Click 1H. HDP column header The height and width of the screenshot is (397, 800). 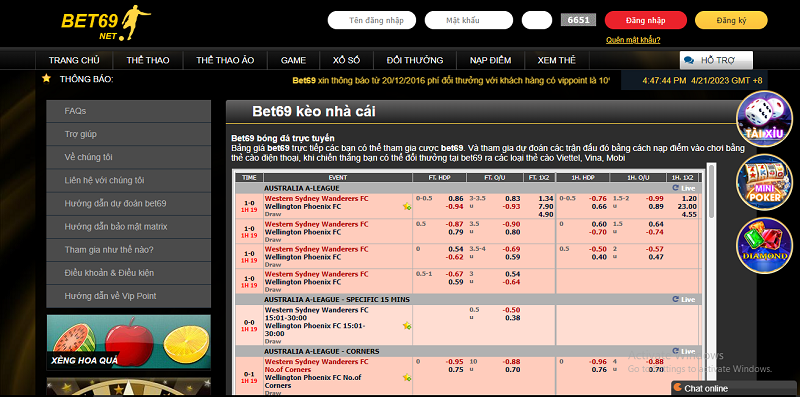tap(583, 178)
